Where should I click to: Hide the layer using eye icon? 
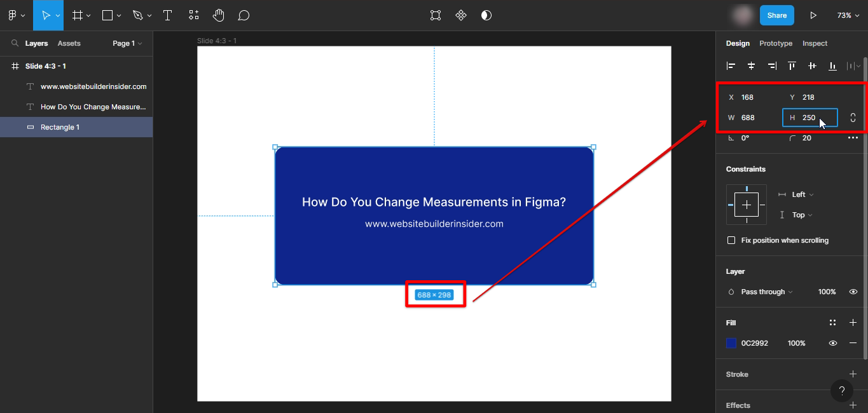[853, 292]
